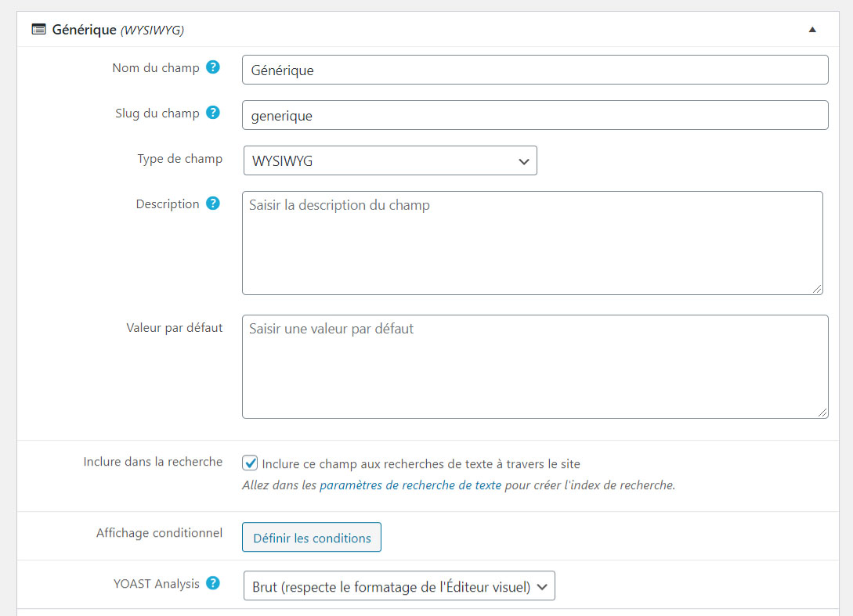853x616 pixels.
Task: Click the YOAST Analysis help icon
Action: [x=213, y=584]
